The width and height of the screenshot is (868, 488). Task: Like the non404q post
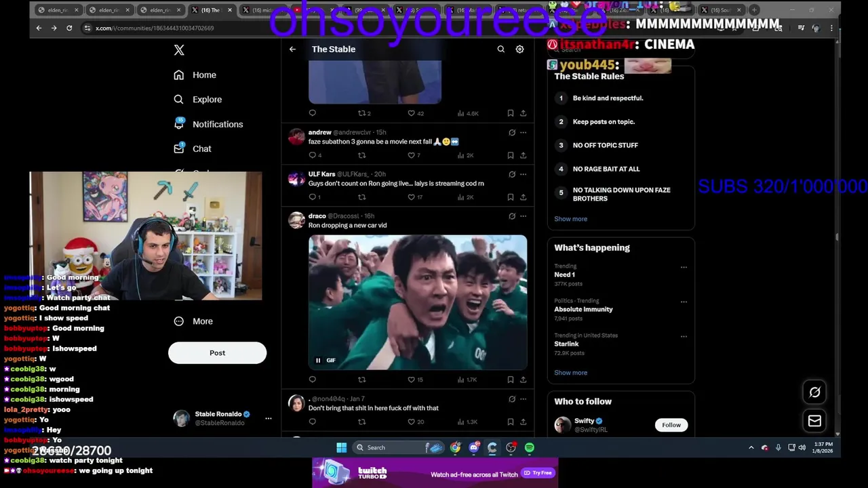pyautogui.click(x=411, y=422)
